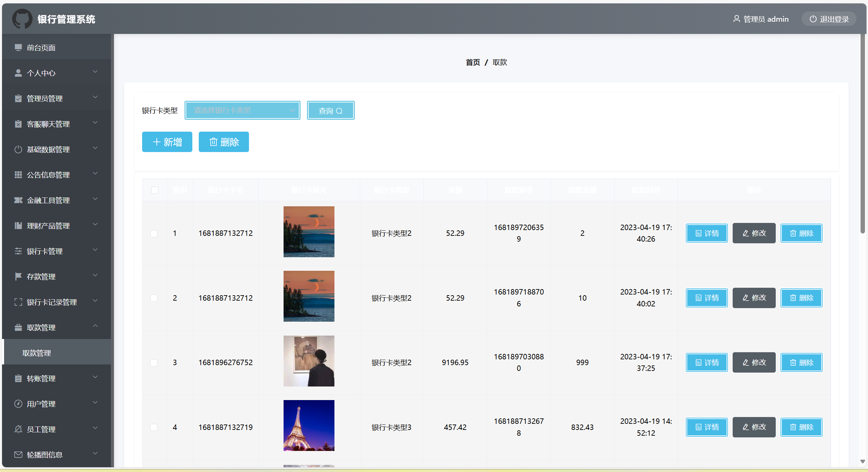
Task: Expand the 银行卡管理 menu chevron
Action: (95, 250)
